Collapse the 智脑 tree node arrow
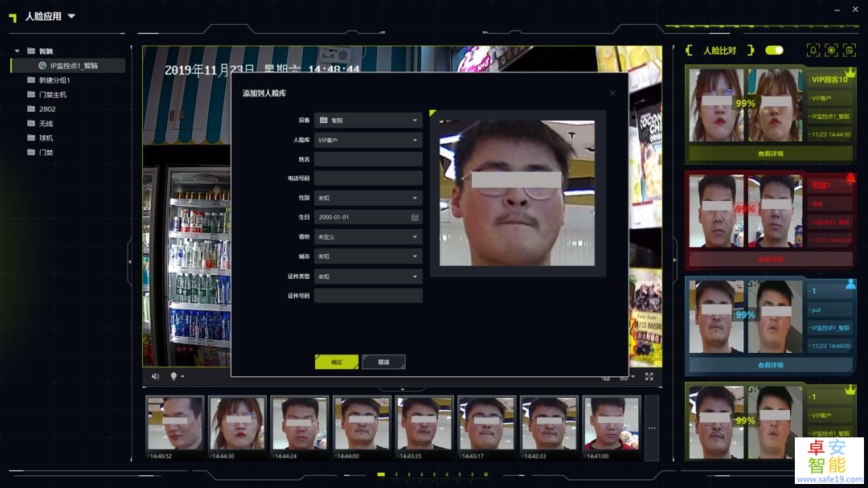 pyautogui.click(x=18, y=51)
